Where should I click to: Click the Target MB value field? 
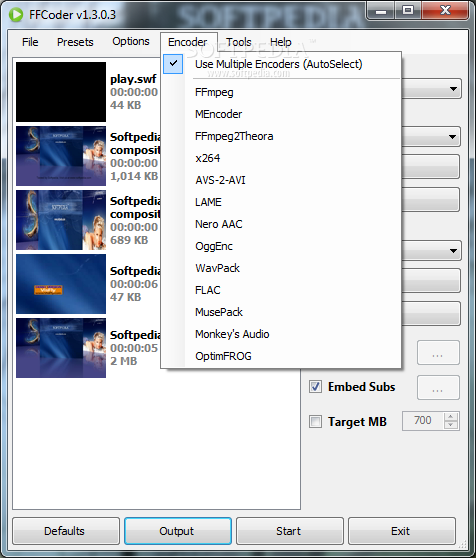pyautogui.click(x=423, y=421)
